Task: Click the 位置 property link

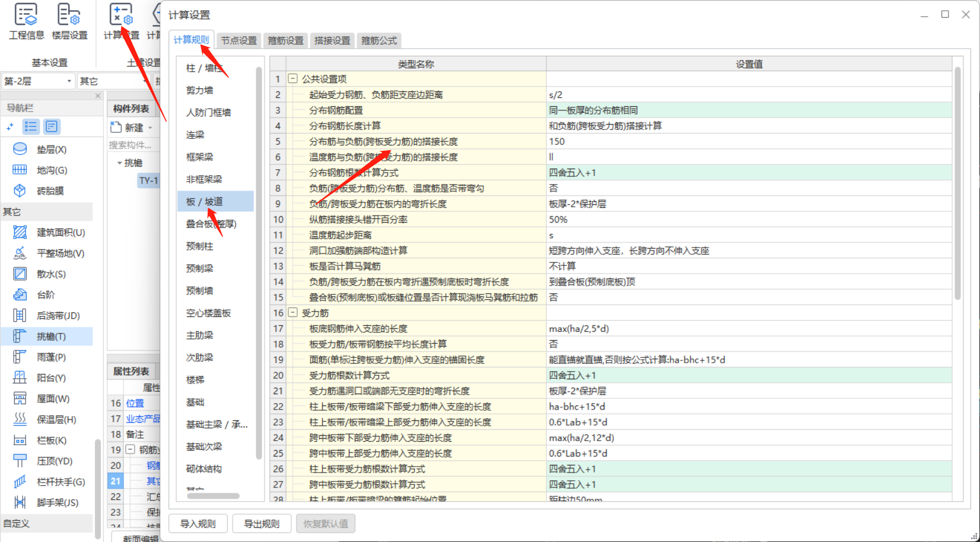Action: pos(135,403)
